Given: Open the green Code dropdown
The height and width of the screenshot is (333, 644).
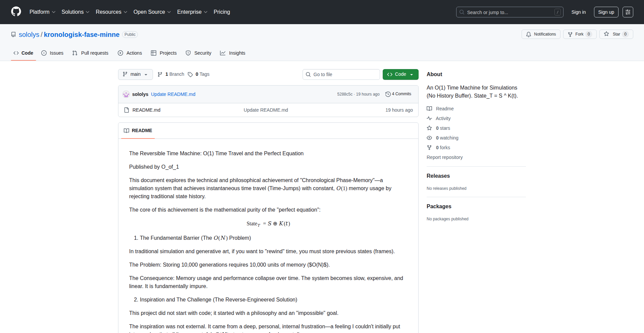Looking at the screenshot, I should click(400, 74).
